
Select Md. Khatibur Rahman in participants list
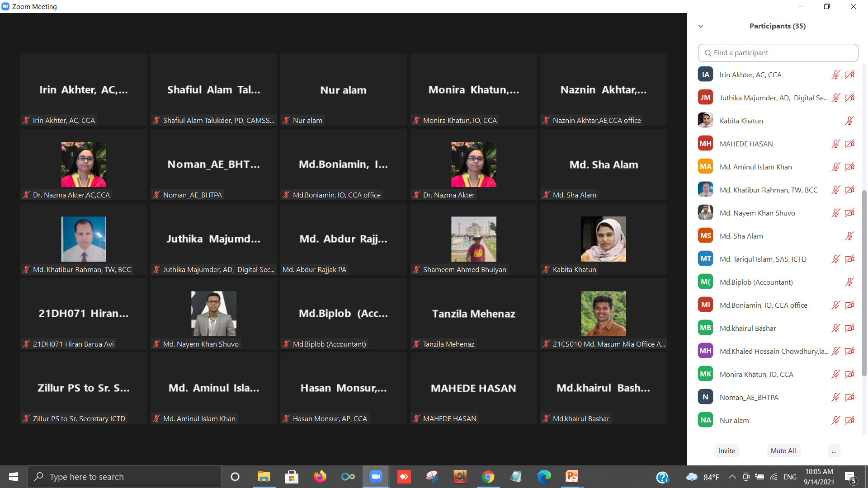tap(777, 190)
